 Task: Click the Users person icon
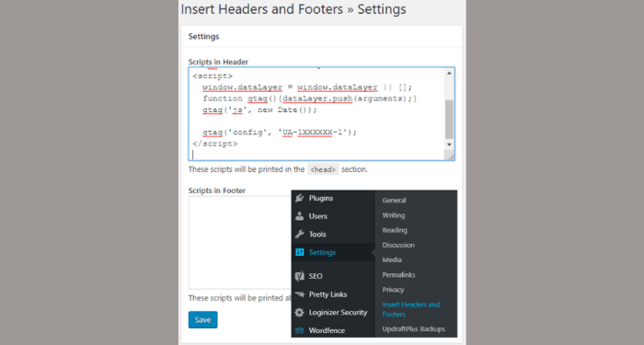pos(299,216)
